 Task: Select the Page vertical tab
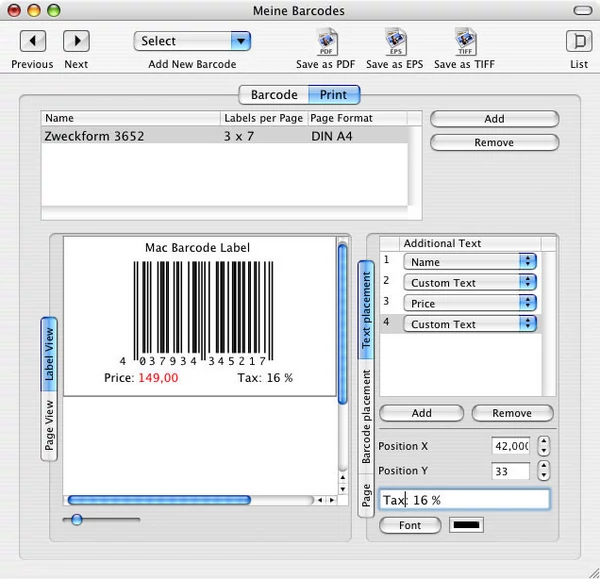pos(366,495)
